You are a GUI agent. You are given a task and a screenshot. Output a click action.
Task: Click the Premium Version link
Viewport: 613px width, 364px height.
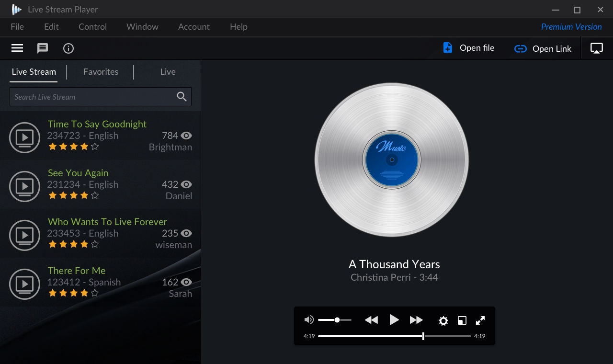[x=571, y=27]
